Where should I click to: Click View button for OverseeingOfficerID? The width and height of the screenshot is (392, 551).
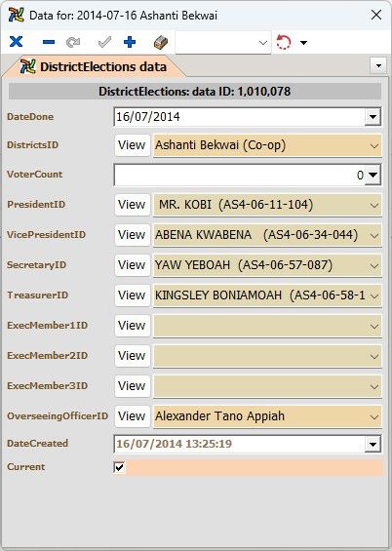tap(132, 416)
